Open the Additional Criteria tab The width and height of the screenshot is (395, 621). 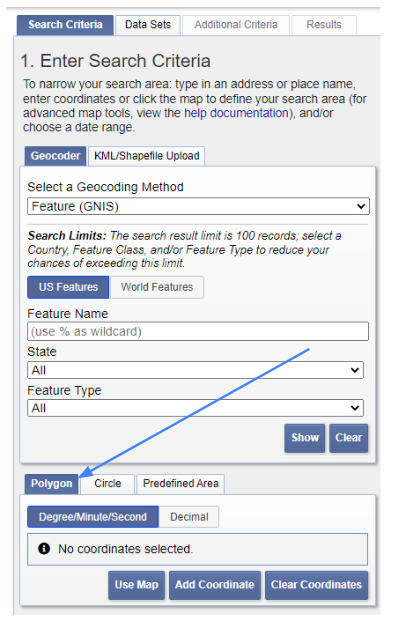point(236,25)
